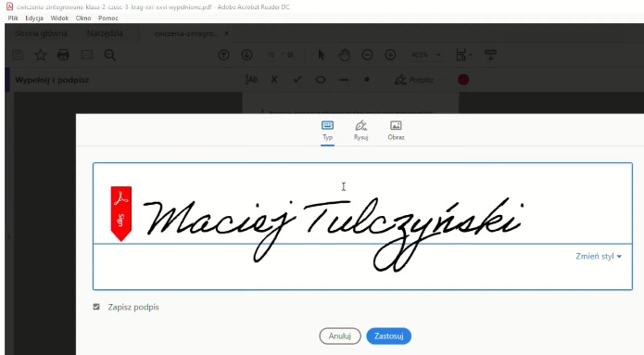Click the red color swatch circle
This screenshot has height=355, width=644.
tap(463, 80)
